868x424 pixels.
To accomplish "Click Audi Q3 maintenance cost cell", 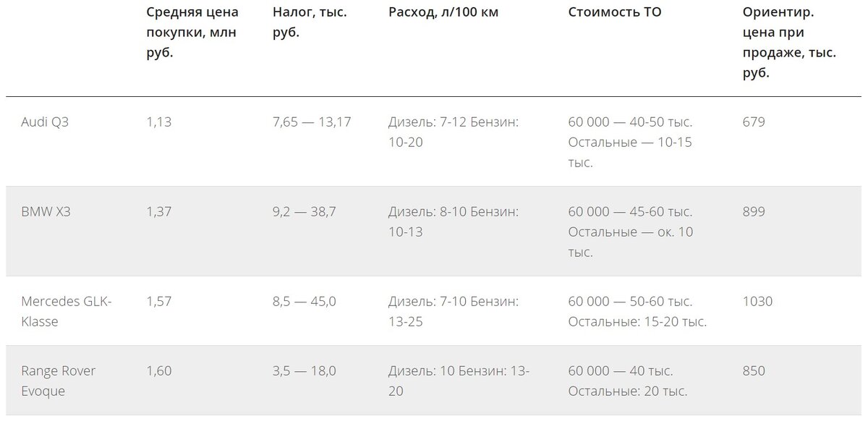I will [x=630, y=142].
